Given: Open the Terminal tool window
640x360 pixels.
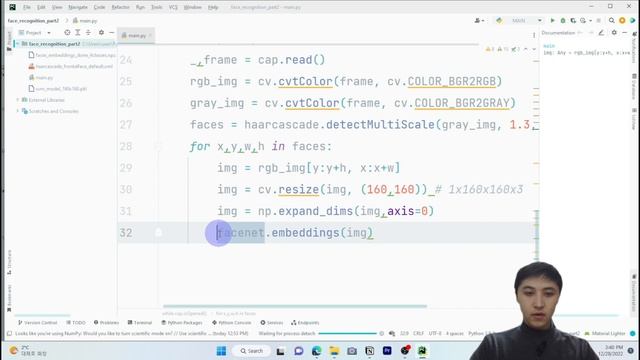Looking at the screenshot, I should click(140, 322).
